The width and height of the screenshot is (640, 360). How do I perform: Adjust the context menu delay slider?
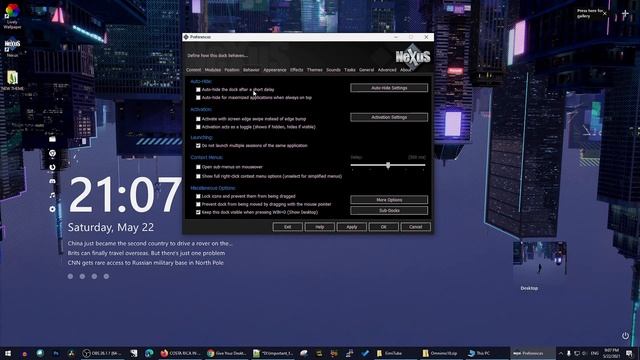(388, 165)
